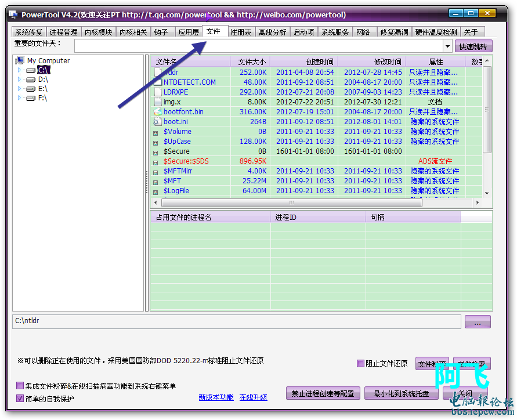The height and width of the screenshot is (420, 517).
Task: Open the 关于 tab
Action: point(472,32)
